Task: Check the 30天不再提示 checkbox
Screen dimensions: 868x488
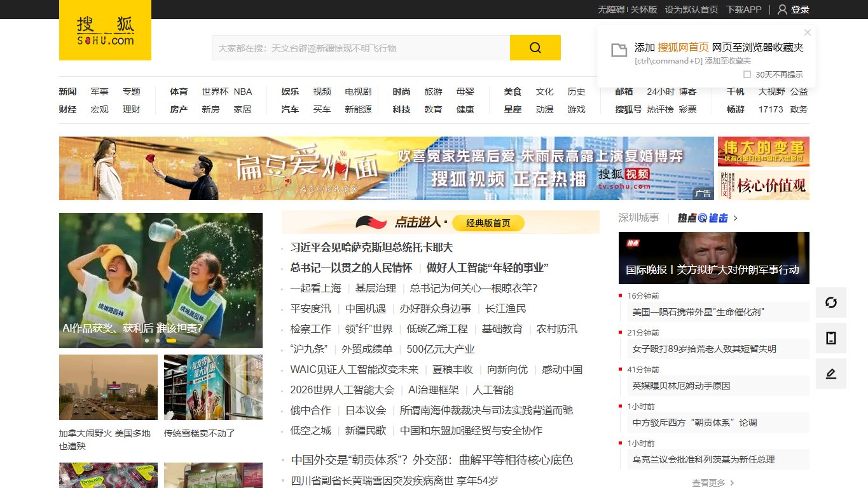Action: coord(747,74)
